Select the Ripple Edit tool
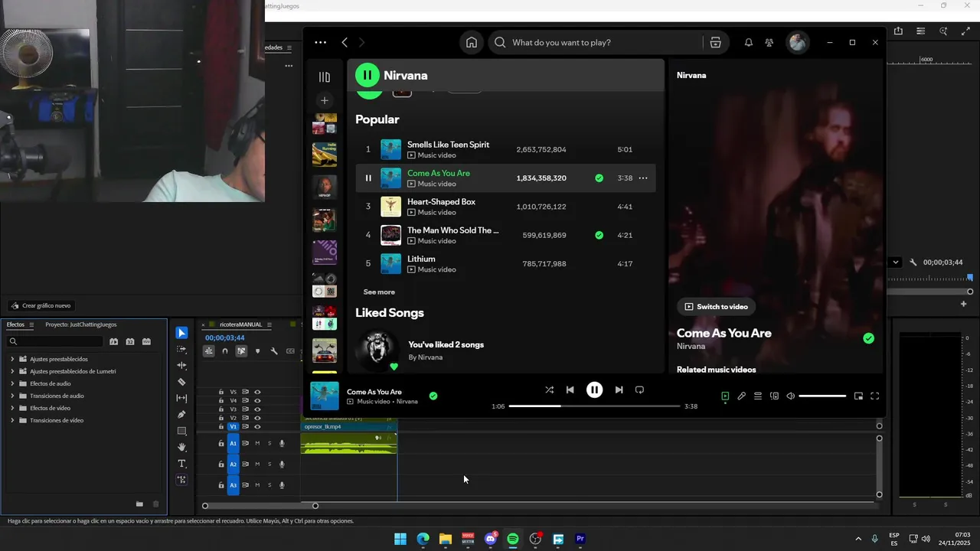The image size is (980, 551). 181,366
